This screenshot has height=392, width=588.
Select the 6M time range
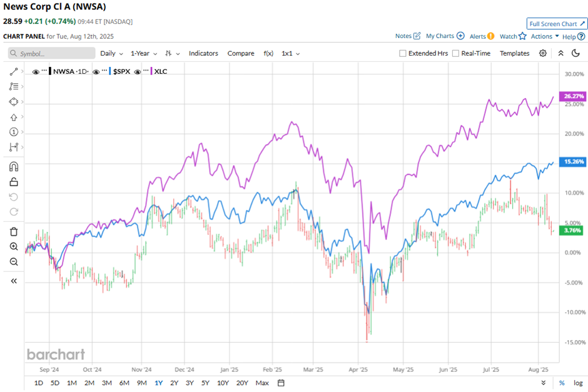click(124, 383)
